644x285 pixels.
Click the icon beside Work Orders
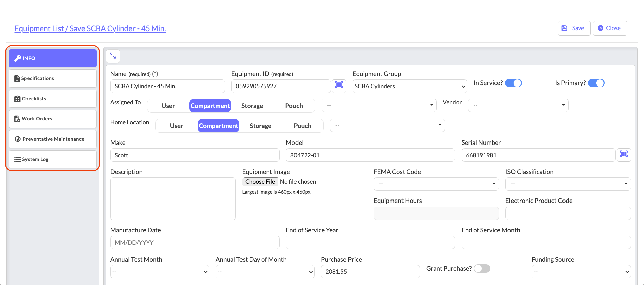coord(17,119)
